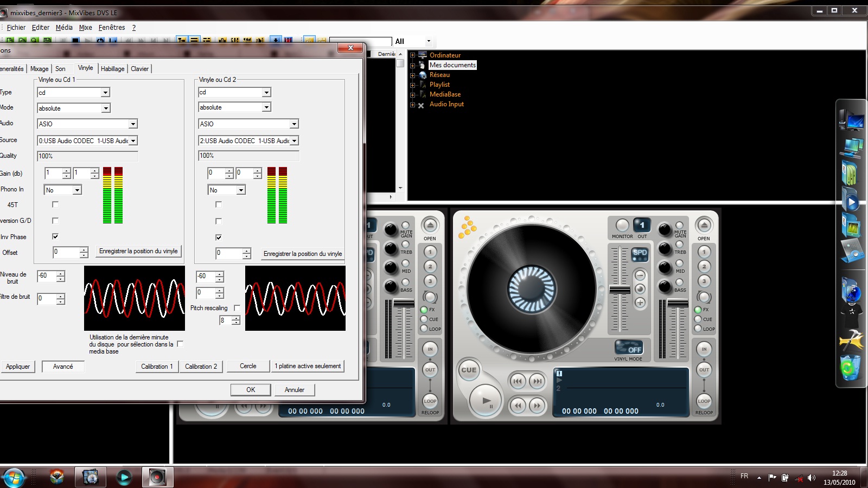Uncheck Inv Phase for Vinyle ou Cd 2
This screenshot has width=868, height=488.
coord(219,237)
